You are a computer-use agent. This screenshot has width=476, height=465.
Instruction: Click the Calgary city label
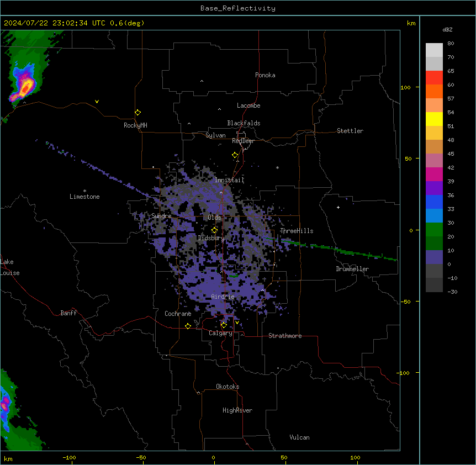tap(220, 333)
